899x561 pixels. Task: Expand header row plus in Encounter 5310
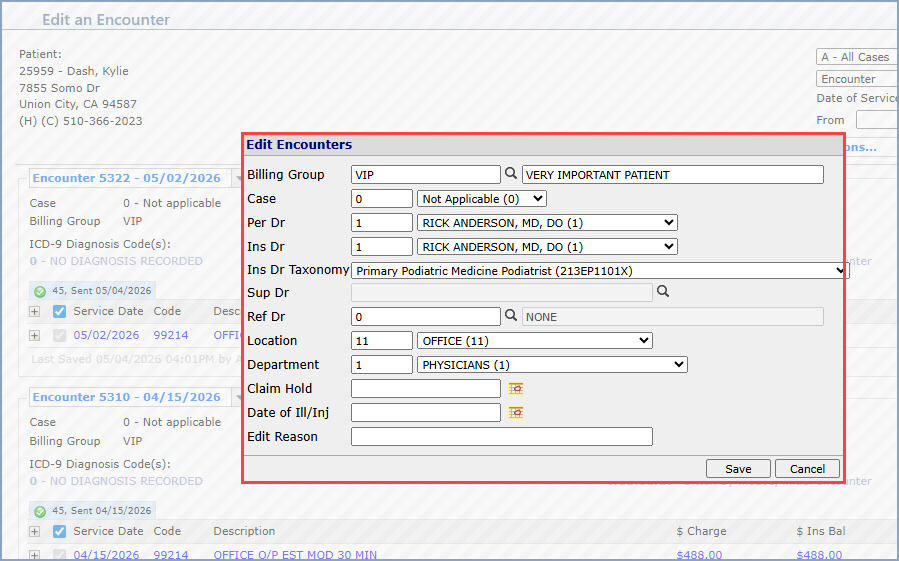click(35, 532)
